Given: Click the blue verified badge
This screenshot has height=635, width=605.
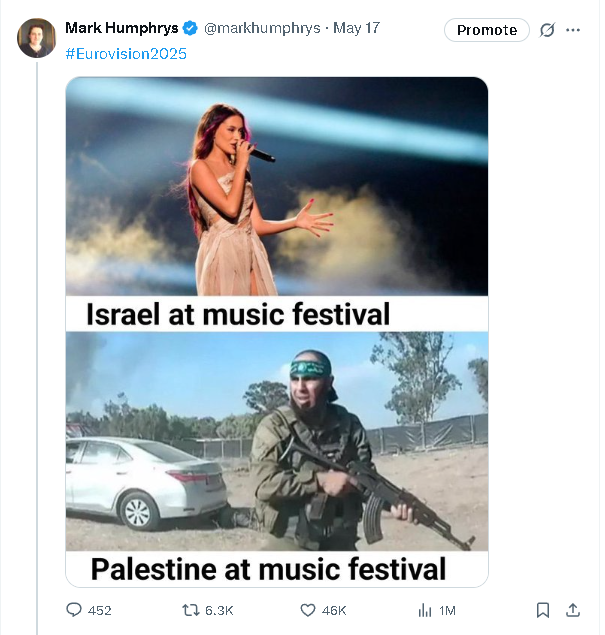Looking at the screenshot, I should pos(190,28).
